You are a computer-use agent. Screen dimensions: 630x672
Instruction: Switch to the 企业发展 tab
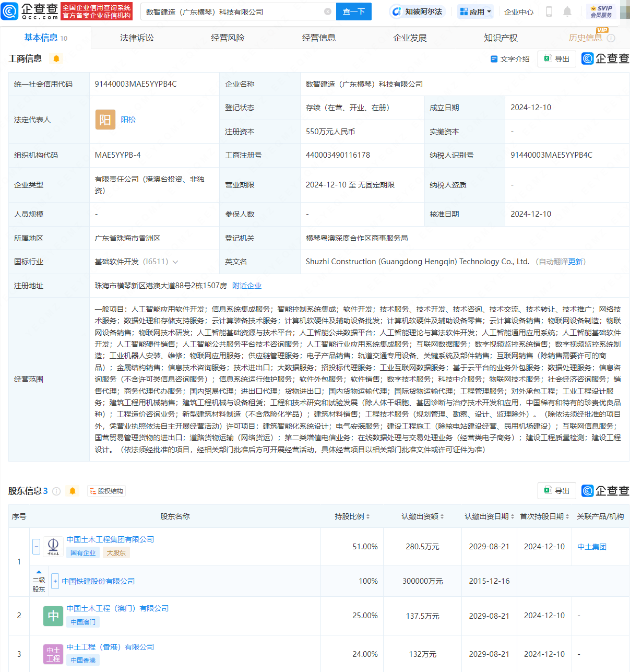(410, 38)
